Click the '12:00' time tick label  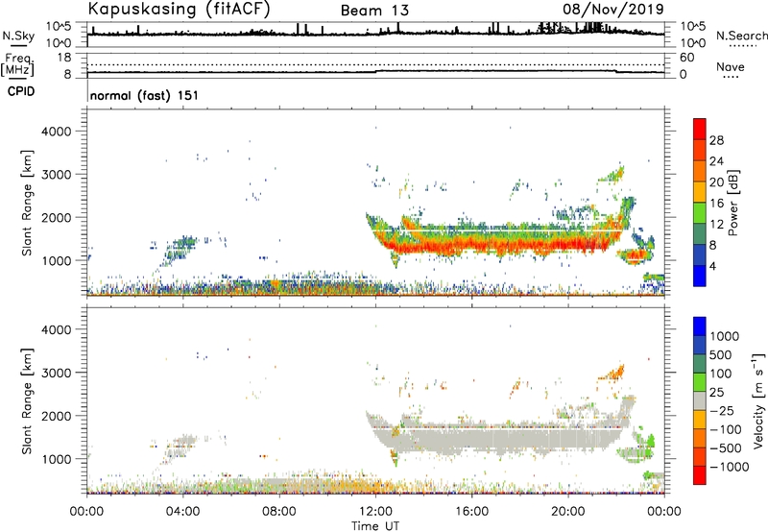pyautogui.click(x=375, y=512)
